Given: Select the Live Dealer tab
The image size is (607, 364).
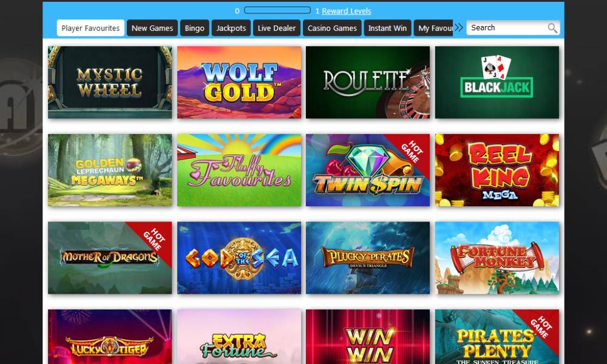Looking at the screenshot, I should pos(277,28).
